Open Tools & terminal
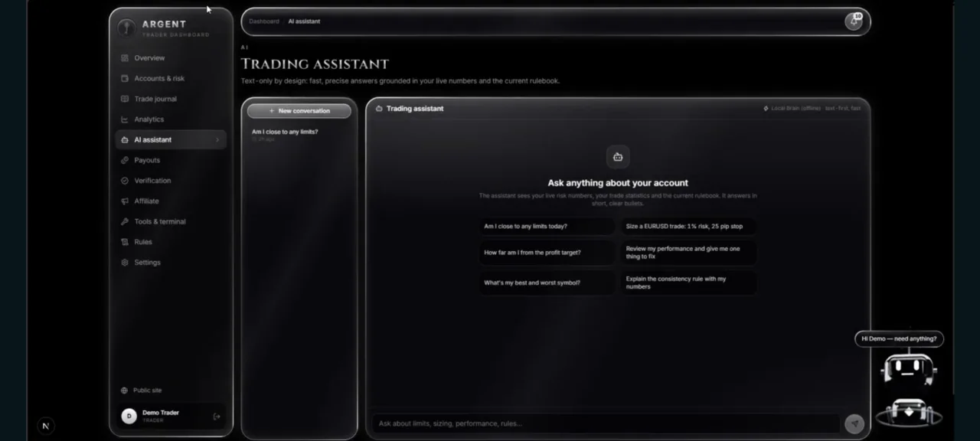Image resolution: width=980 pixels, height=441 pixels. (171, 221)
